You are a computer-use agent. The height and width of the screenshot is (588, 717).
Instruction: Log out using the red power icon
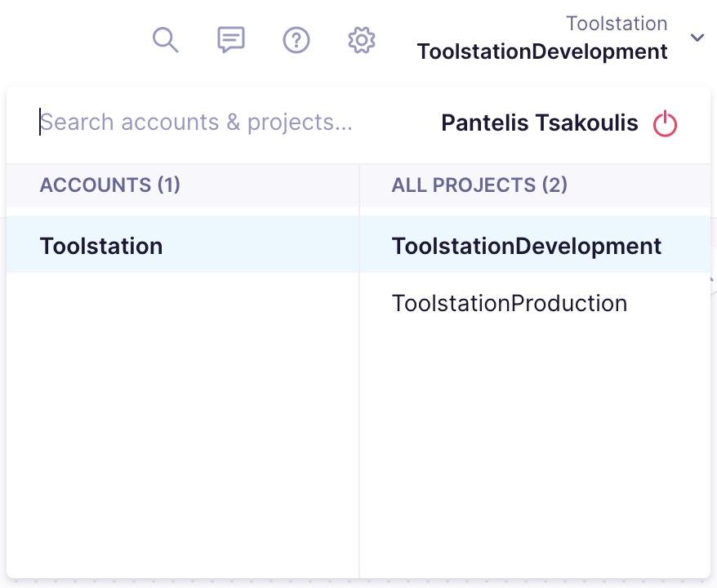665,124
